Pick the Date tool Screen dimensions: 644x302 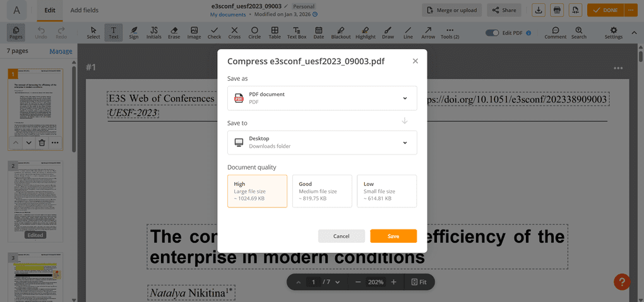pos(319,33)
